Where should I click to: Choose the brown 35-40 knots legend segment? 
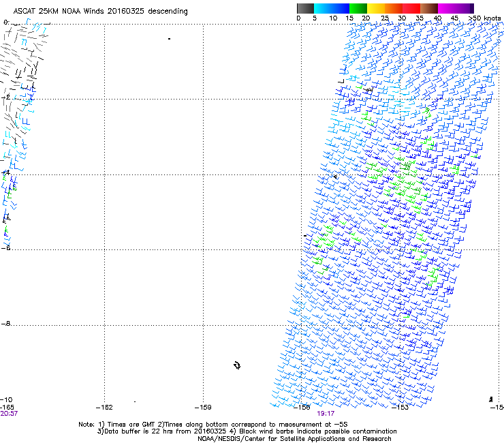pos(429,8)
